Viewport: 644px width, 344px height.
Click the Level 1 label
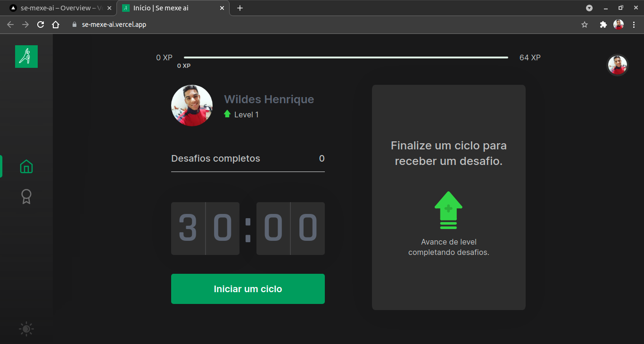tap(247, 115)
